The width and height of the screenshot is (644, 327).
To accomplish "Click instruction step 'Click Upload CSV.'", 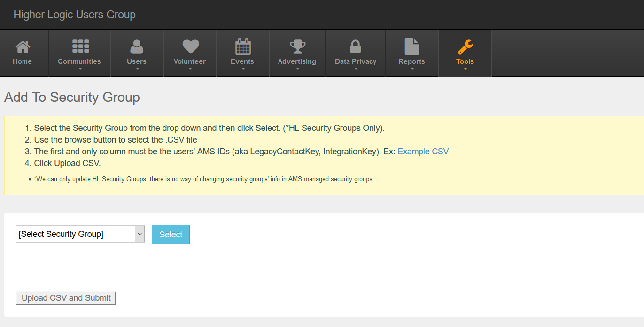I will pyautogui.click(x=68, y=163).
